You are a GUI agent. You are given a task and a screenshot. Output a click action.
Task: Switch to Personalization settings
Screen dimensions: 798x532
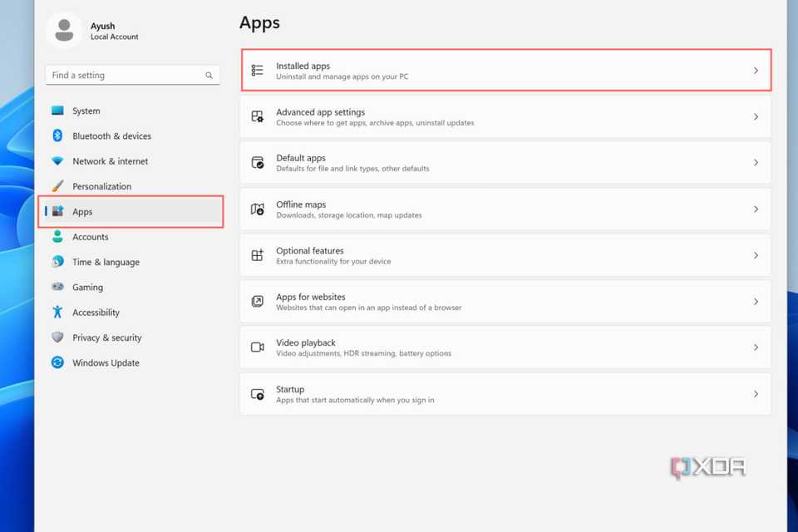(x=101, y=186)
